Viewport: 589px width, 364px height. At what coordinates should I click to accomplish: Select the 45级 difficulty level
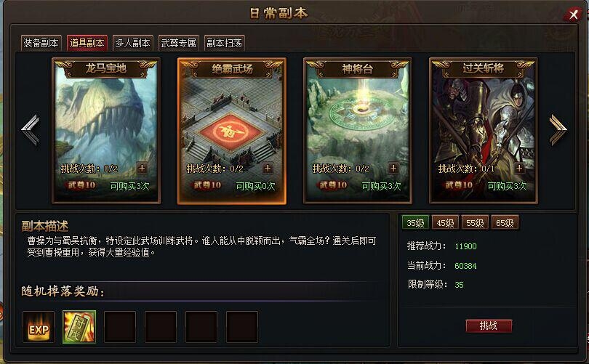point(445,223)
